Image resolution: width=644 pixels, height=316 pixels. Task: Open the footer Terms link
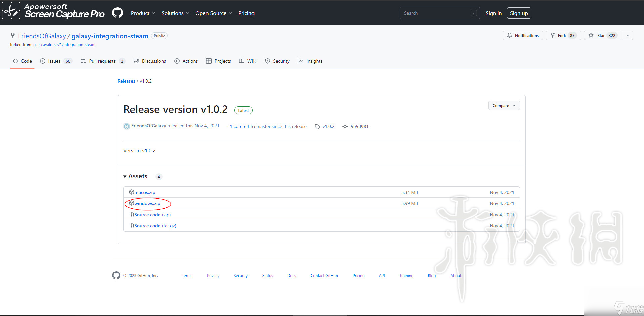(x=187, y=276)
